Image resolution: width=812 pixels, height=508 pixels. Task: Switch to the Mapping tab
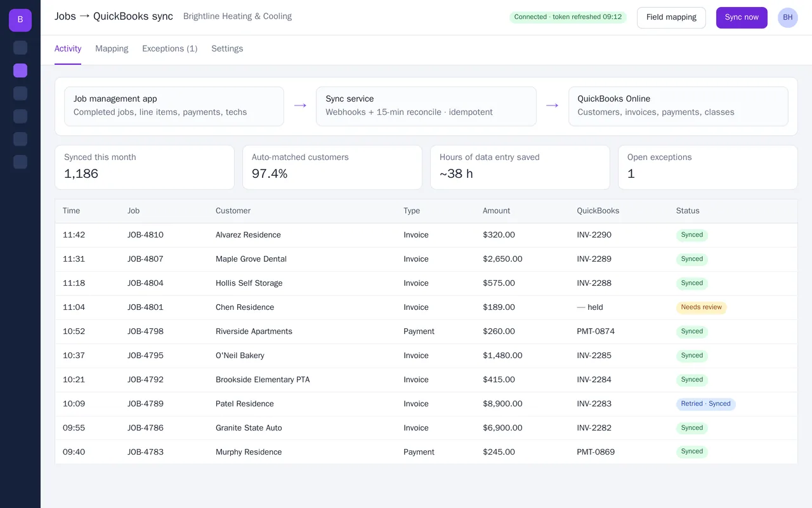click(x=112, y=49)
